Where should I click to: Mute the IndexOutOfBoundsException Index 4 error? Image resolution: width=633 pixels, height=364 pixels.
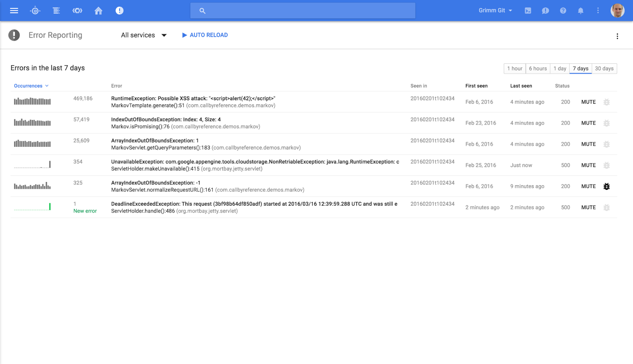click(588, 123)
